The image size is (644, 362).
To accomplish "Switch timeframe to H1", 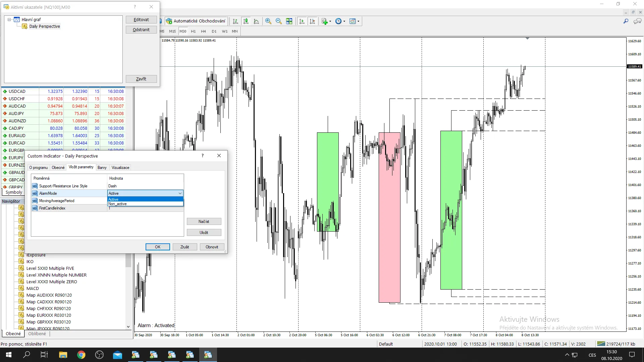I will tap(193, 31).
